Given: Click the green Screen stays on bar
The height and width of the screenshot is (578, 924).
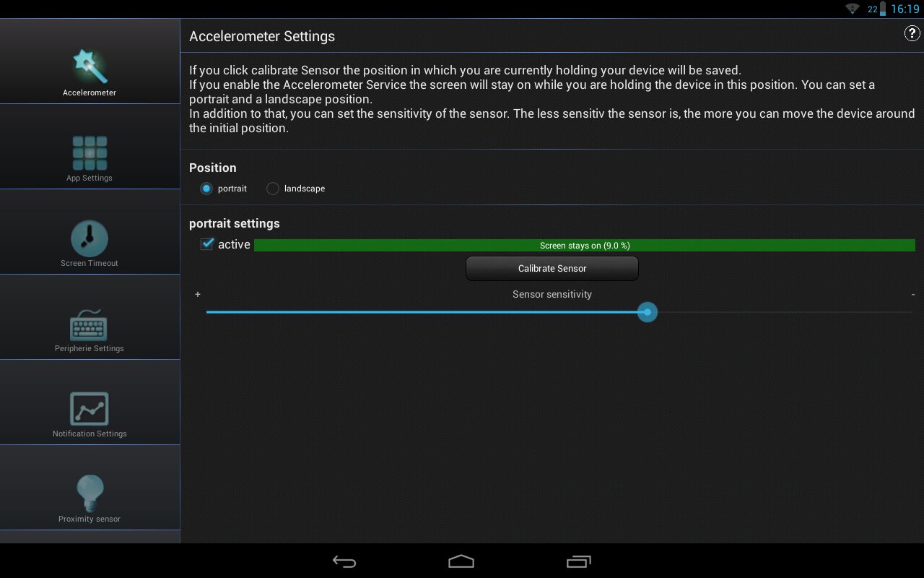Looking at the screenshot, I should [x=584, y=246].
